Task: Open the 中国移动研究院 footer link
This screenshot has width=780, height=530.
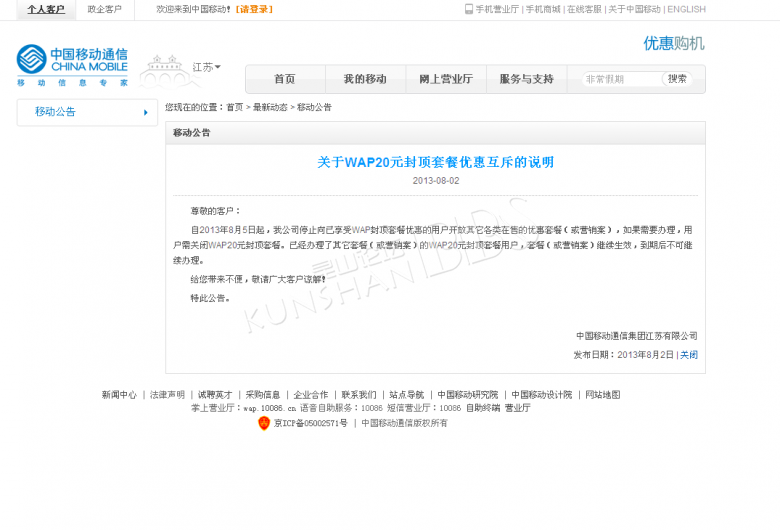Action: click(x=468, y=395)
